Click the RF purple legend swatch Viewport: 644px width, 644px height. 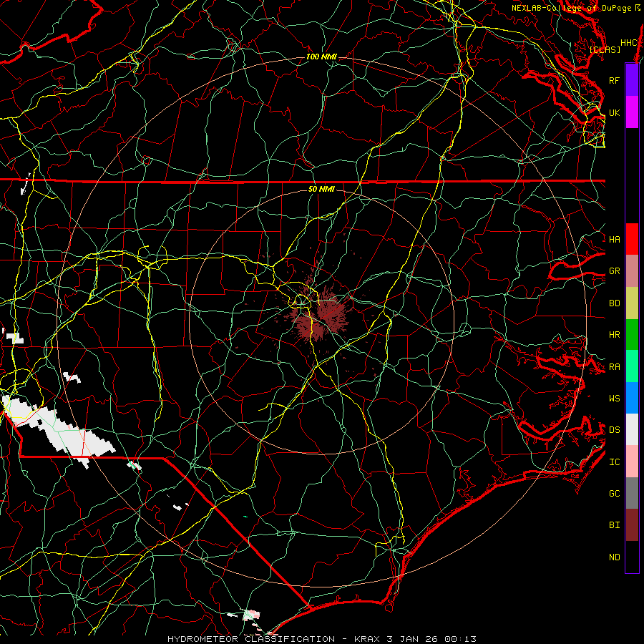632,80
